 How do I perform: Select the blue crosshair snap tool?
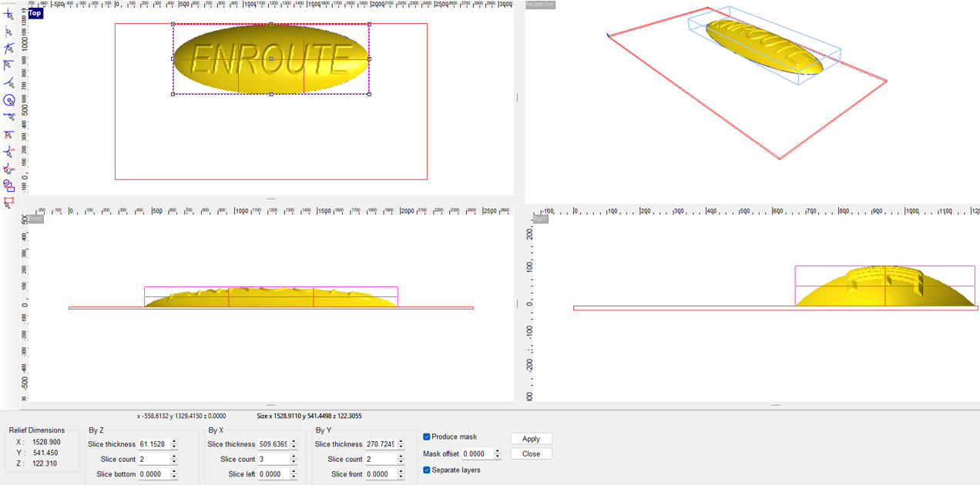point(9,15)
